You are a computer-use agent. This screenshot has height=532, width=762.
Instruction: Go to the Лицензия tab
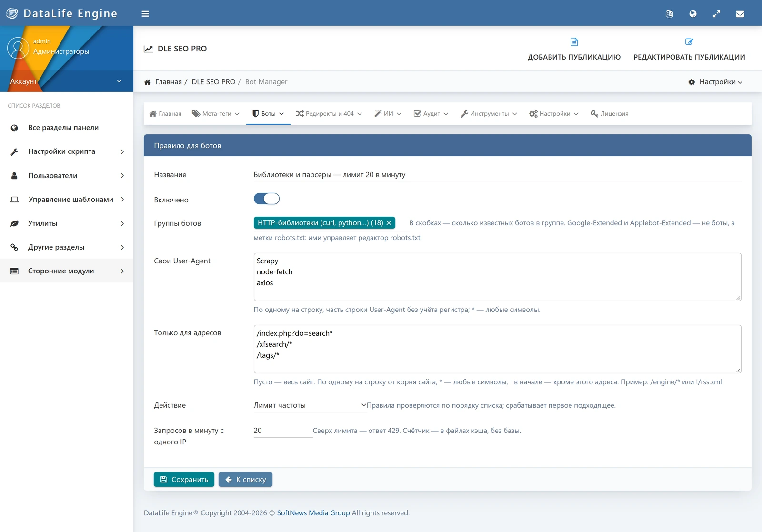609,114
